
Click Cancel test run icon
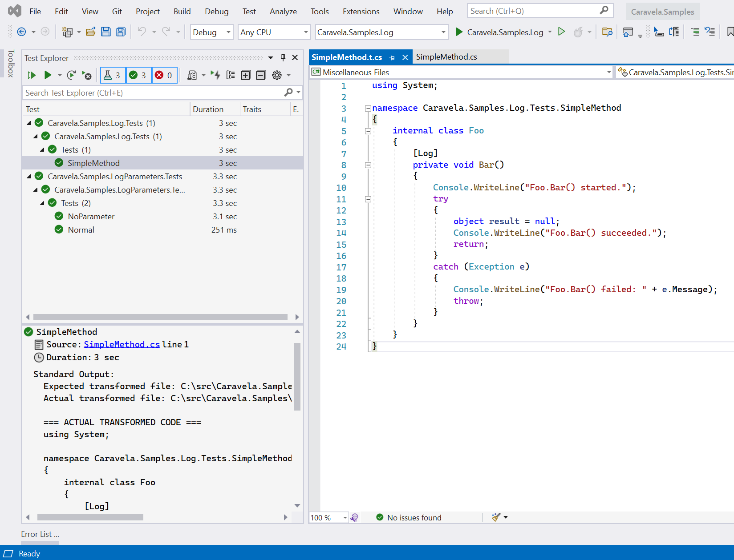[87, 76]
